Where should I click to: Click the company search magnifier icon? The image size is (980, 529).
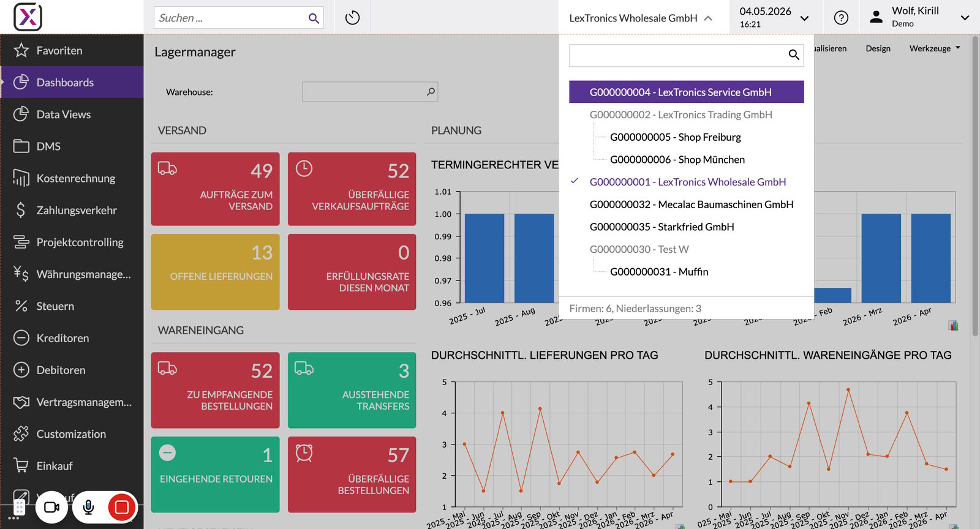794,55
